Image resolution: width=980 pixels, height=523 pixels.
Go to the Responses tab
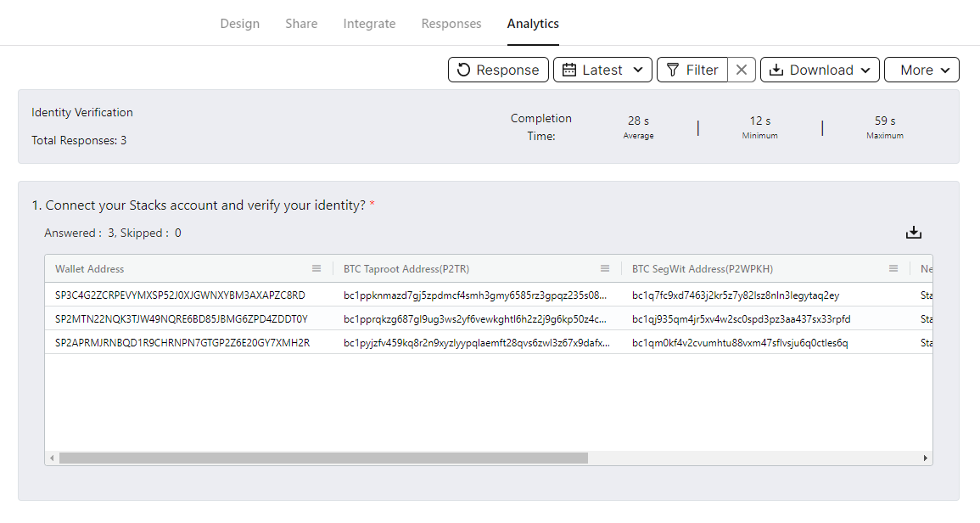pos(451,24)
